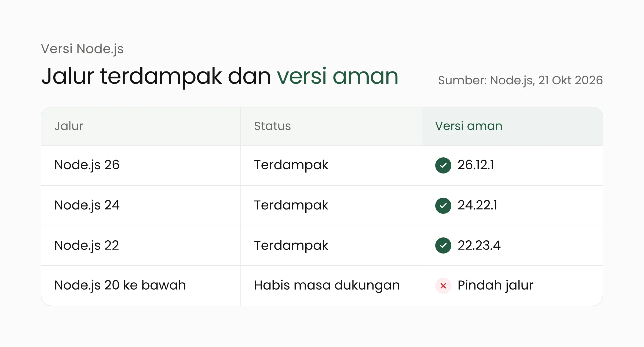Viewport: 644px width, 347px height.
Task: Click 'Terdampak' status in Node.js 22 row
Action: (291, 245)
